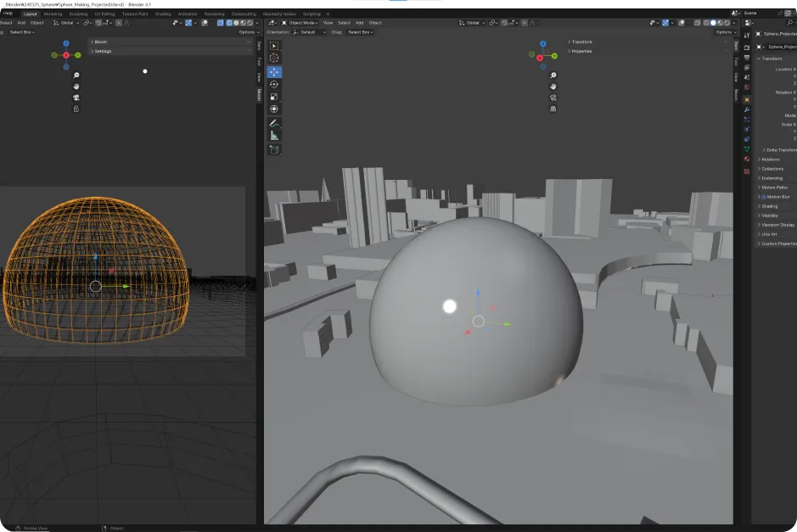Switch to the Geometry Nodes workspace tab
This screenshot has height=532, width=797.
coord(279,14)
